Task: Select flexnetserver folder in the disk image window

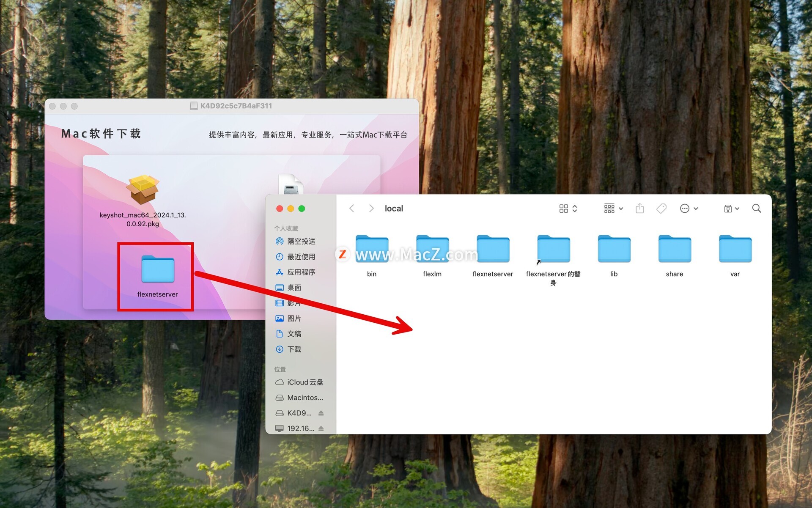Action: (x=158, y=269)
